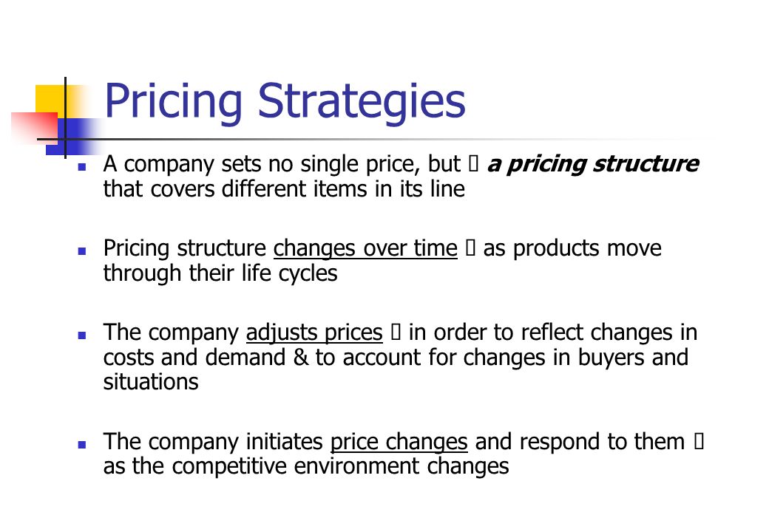Select the bullet marker before 'The company adjusts'
The width and height of the screenshot is (769, 532).
click(82, 335)
